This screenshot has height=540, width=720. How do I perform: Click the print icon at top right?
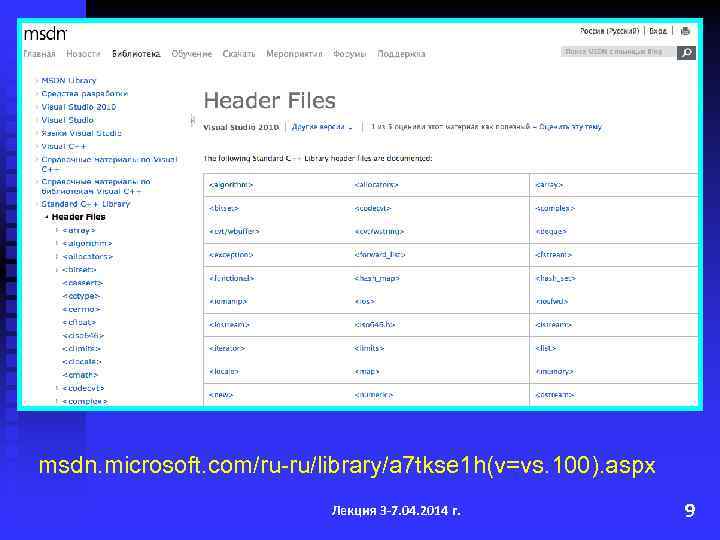(685, 31)
